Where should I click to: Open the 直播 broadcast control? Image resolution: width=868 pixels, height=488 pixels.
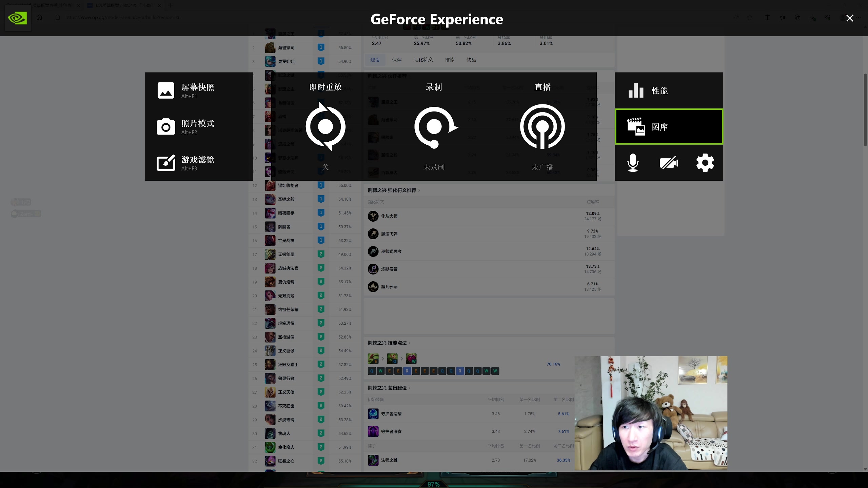(542, 126)
